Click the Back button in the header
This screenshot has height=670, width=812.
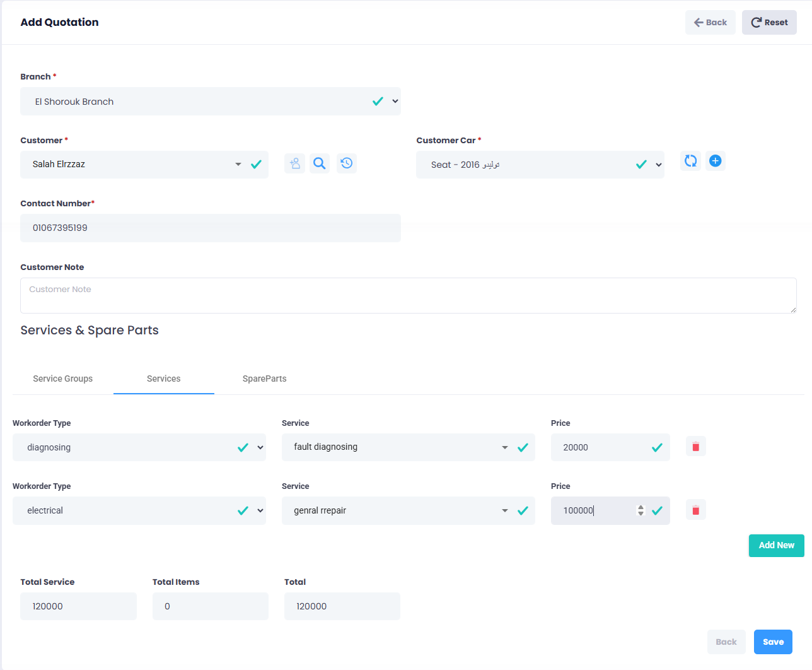tap(710, 23)
